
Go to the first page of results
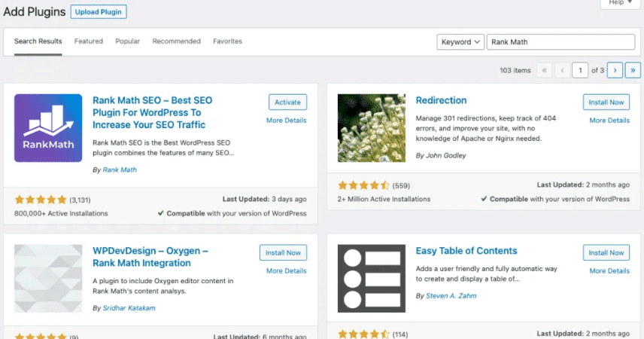(544, 70)
